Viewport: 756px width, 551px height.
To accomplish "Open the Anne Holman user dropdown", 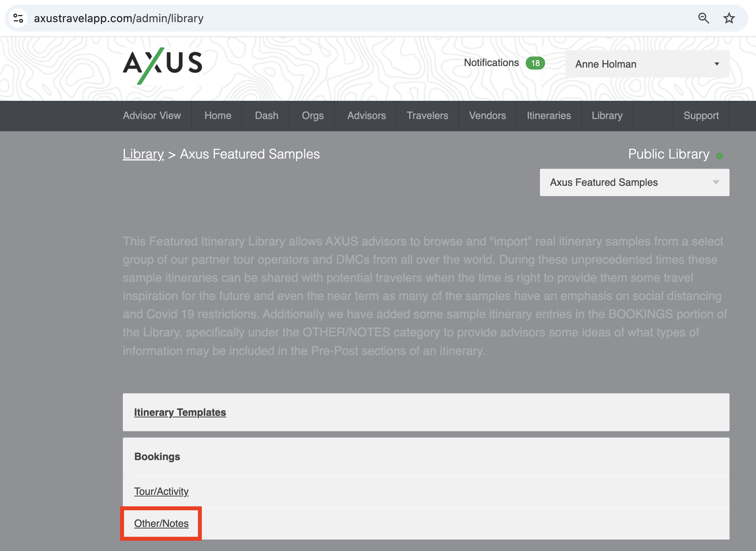I will [647, 64].
